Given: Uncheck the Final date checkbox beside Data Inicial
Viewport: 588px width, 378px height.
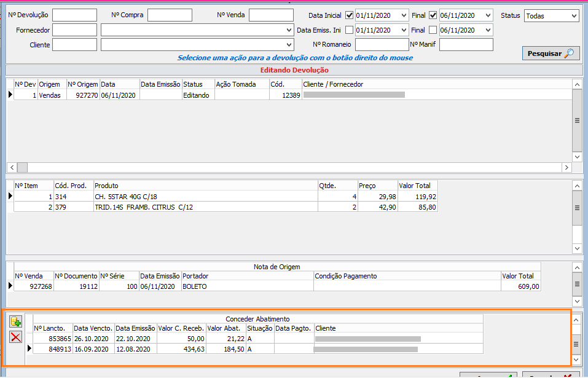Looking at the screenshot, I should coord(433,15).
